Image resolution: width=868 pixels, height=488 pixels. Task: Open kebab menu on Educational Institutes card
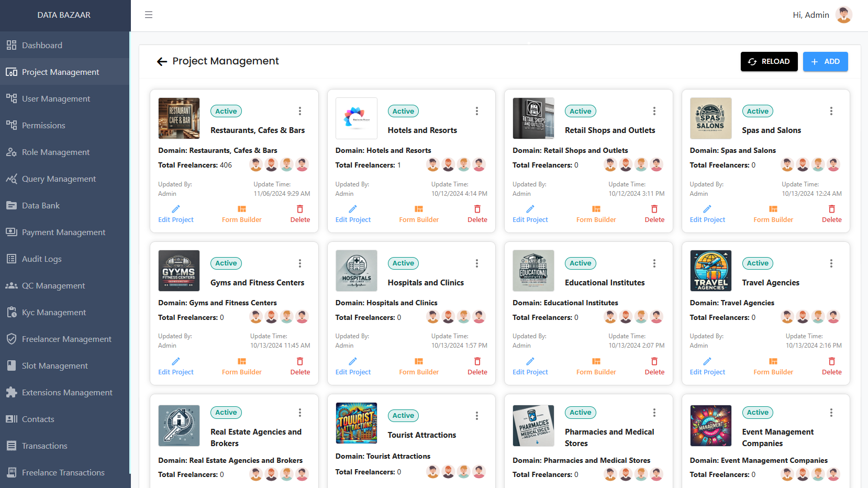click(x=654, y=263)
